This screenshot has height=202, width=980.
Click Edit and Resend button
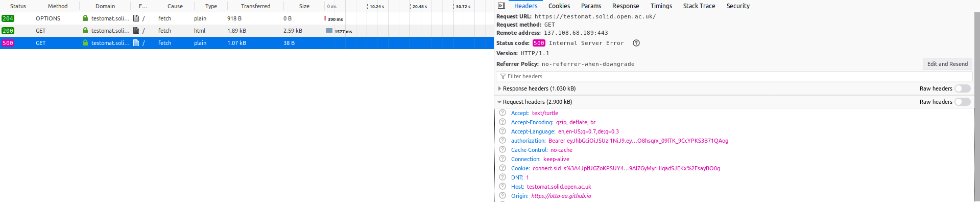point(947,64)
